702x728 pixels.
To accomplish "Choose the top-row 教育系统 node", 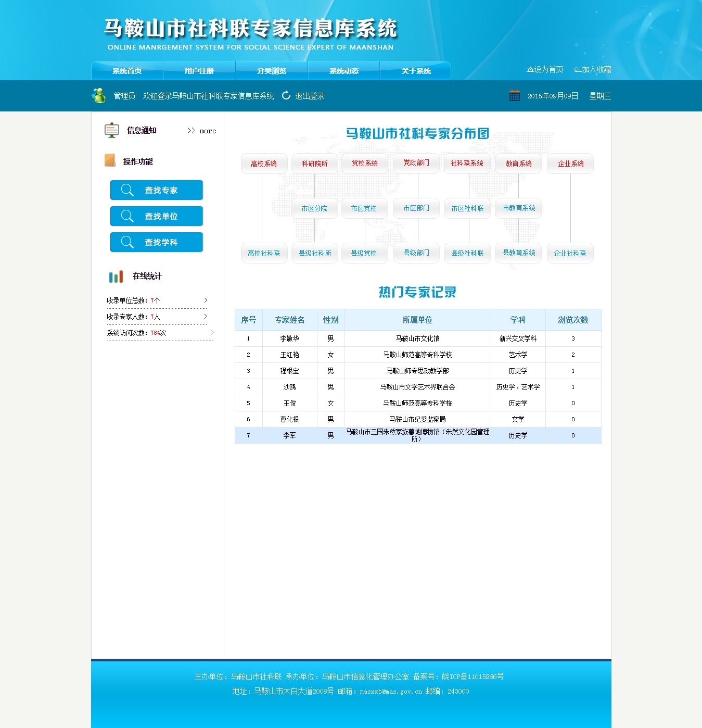I will pyautogui.click(x=519, y=164).
